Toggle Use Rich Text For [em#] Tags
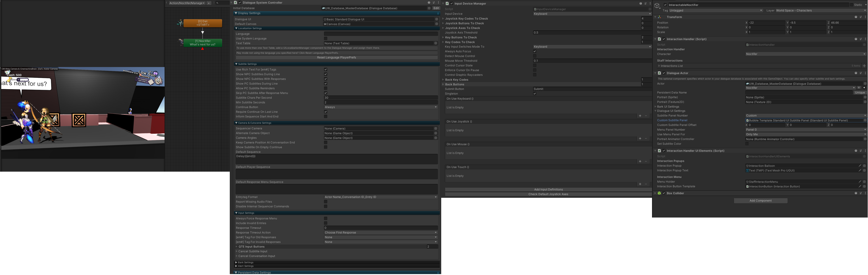The image size is (868, 275). pos(326,69)
